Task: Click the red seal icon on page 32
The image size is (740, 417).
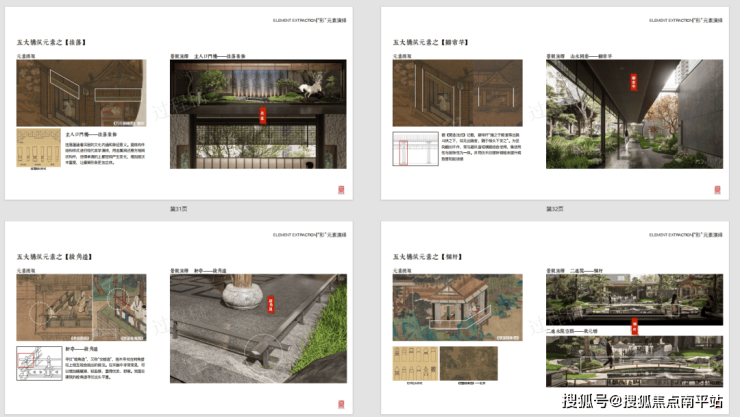Action: 716,188
